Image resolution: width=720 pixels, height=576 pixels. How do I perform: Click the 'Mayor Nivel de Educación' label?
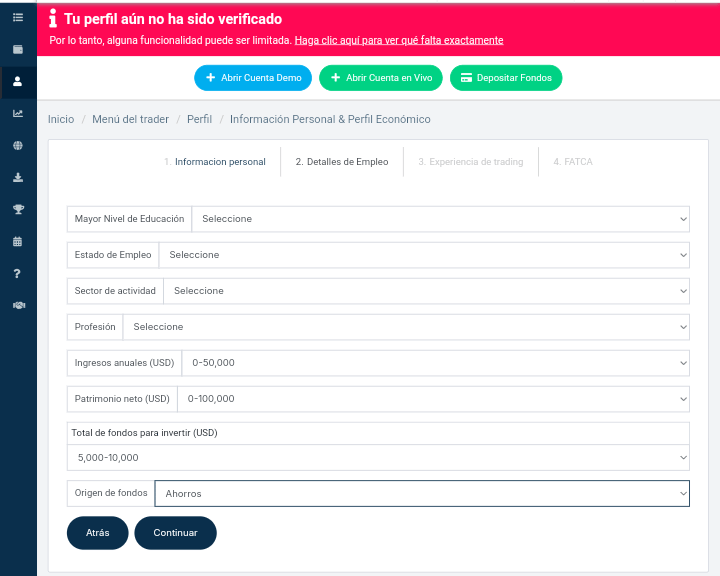pyautogui.click(x=129, y=219)
